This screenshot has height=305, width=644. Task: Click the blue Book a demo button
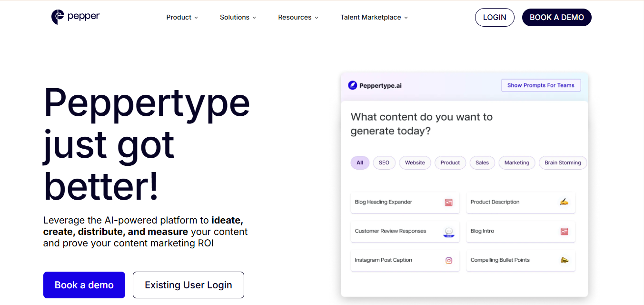[x=84, y=285]
